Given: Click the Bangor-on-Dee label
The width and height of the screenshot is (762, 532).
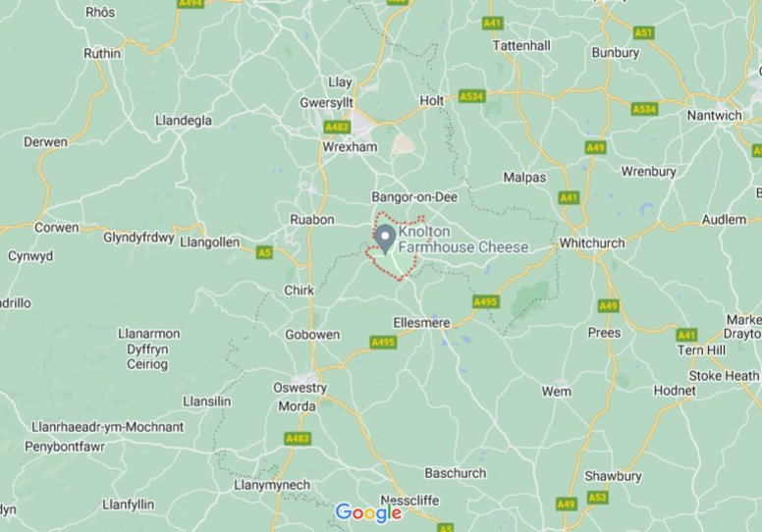Looking at the screenshot, I should click(x=414, y=197).
